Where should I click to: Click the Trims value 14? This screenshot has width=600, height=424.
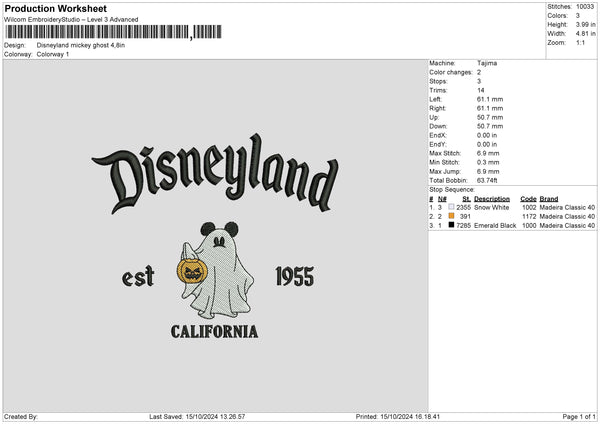(x=481, y=90)
